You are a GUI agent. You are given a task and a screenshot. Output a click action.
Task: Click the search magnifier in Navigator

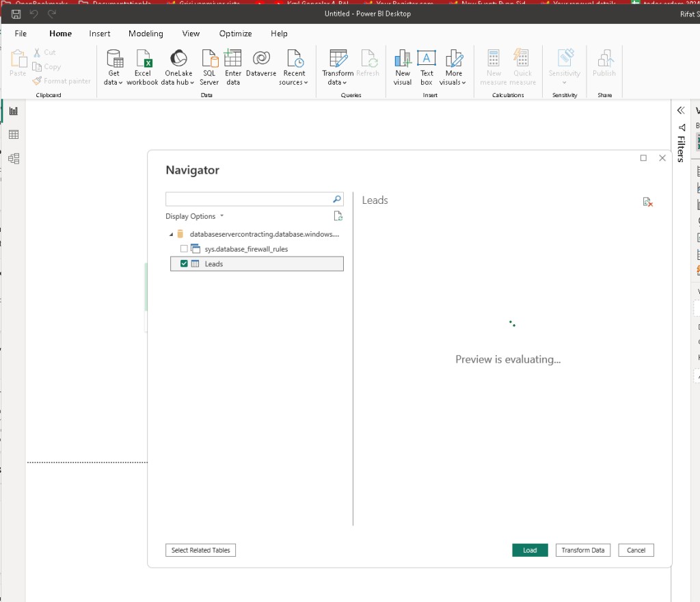coord(337,199)
